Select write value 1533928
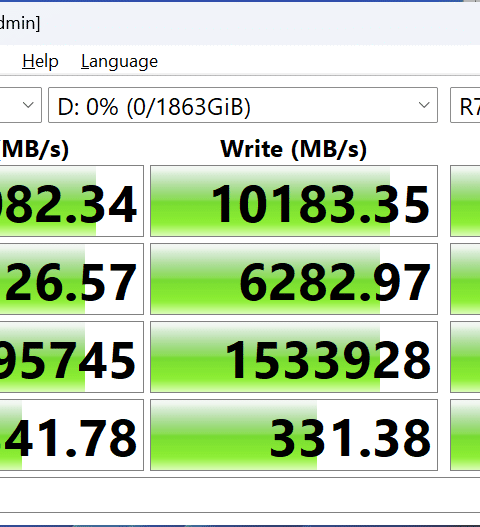 (x=294, y=357)
